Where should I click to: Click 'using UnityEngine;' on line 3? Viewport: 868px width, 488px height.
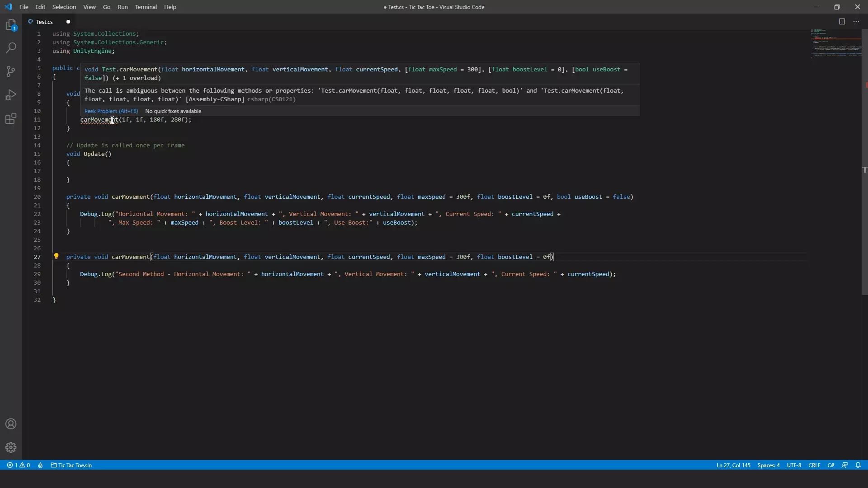84,51
